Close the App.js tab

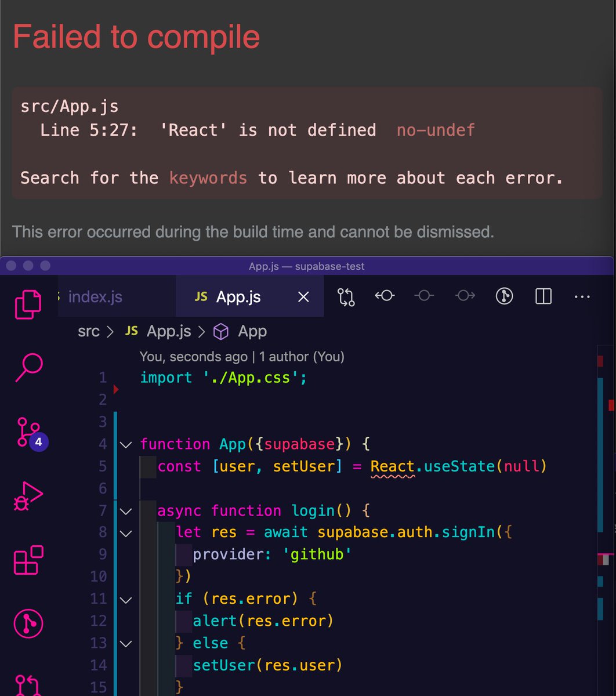tap(303, 297)
